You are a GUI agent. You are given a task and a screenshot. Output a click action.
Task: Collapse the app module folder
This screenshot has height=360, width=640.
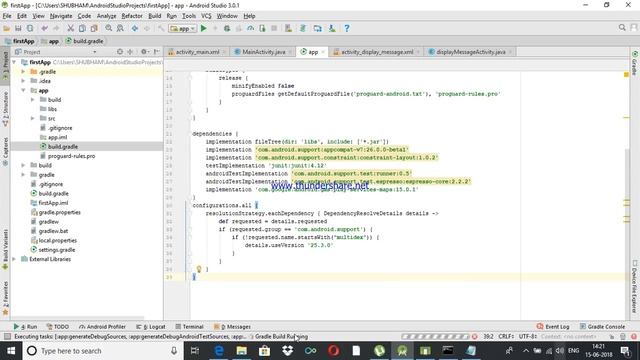coord(23,90)
